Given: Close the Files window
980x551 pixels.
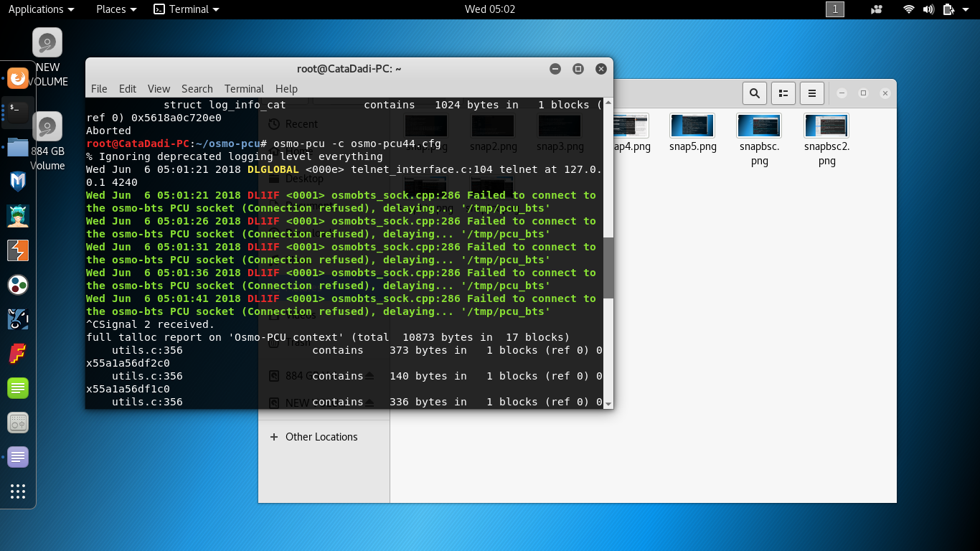Looking at the screenshot, I should click(885, 93).
